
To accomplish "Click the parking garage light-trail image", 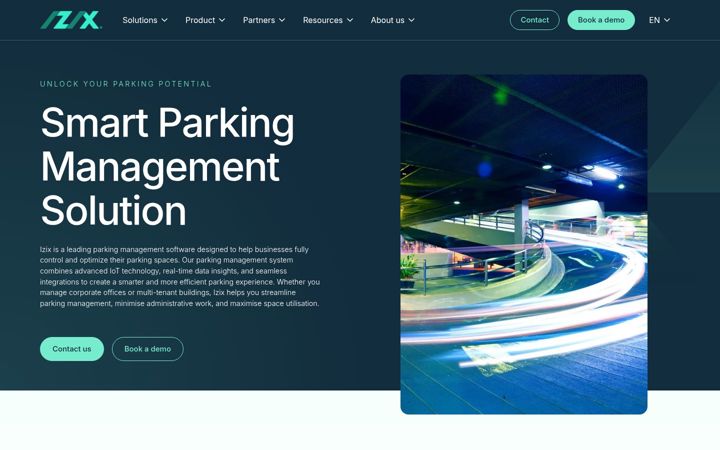I will 523,244.
